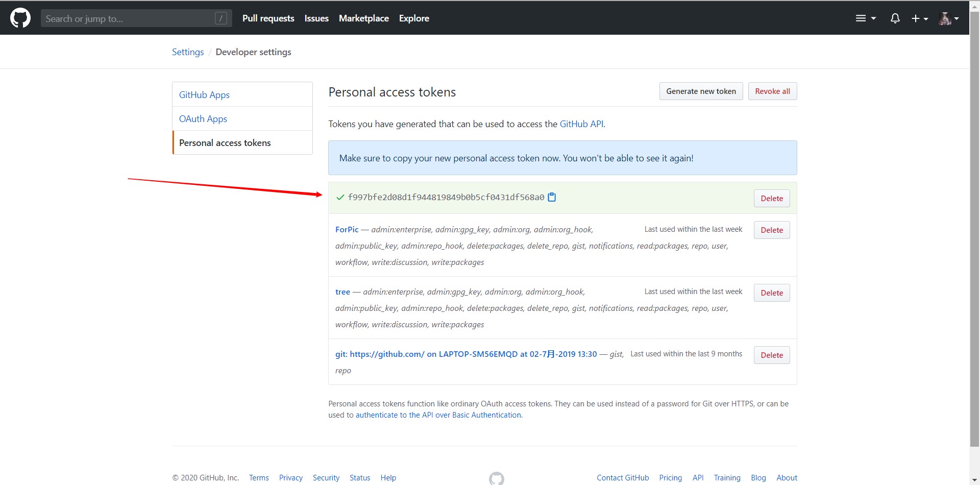This screenshot has width=980, height=485.
Task: Open the notifications bell
Action: click(895, 18)
